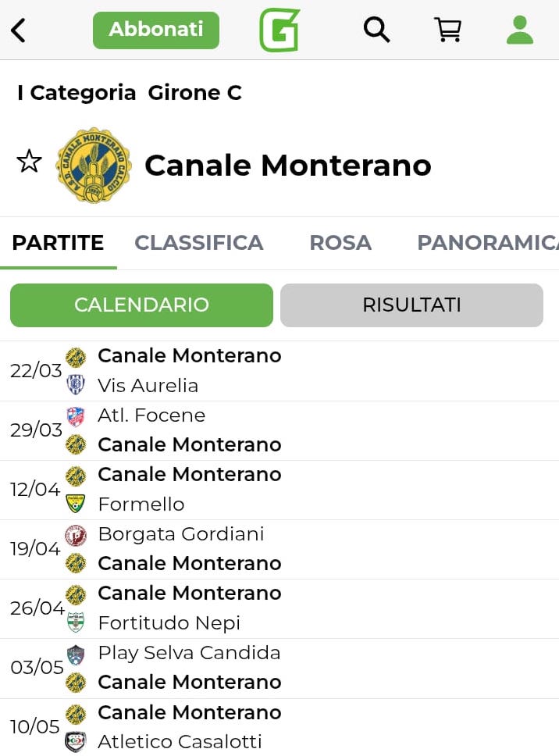Open the Fortitudo Nepi team link

169,623
